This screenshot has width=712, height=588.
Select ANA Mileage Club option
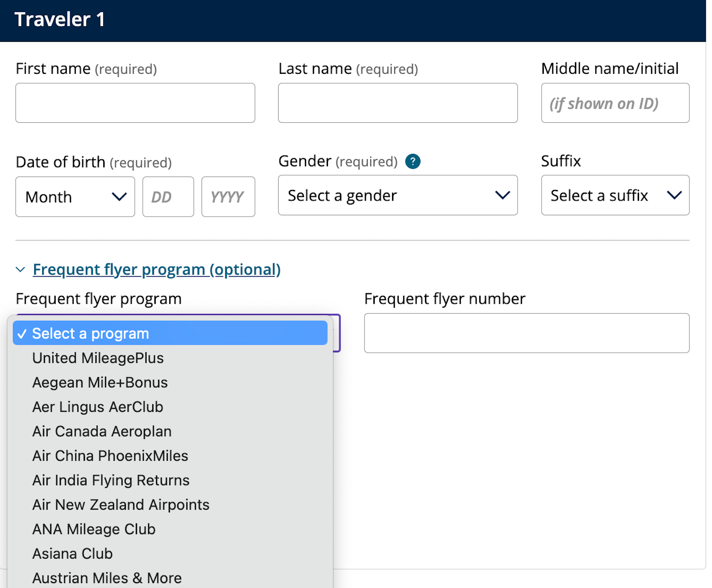pyautogui.click(x=94, y=529)
